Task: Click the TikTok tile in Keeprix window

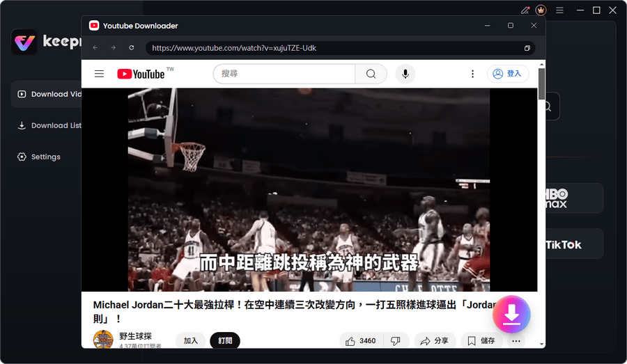Action: click(x=574, y=244)
